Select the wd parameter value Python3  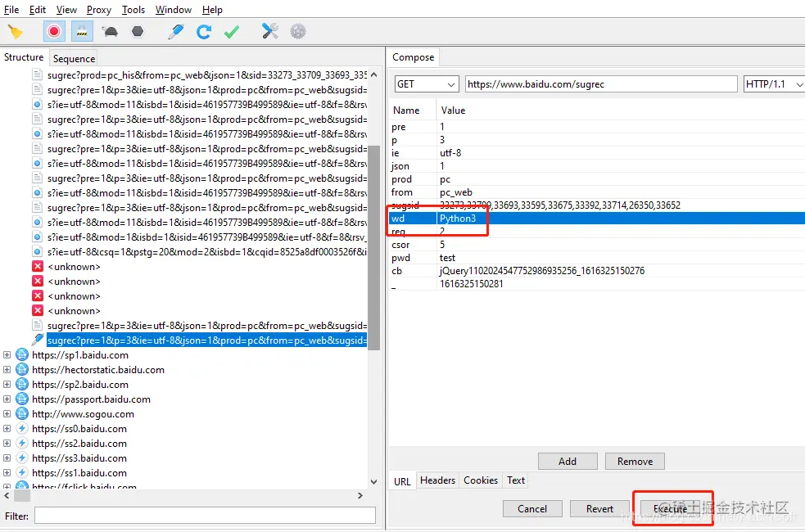coord(458,219)
